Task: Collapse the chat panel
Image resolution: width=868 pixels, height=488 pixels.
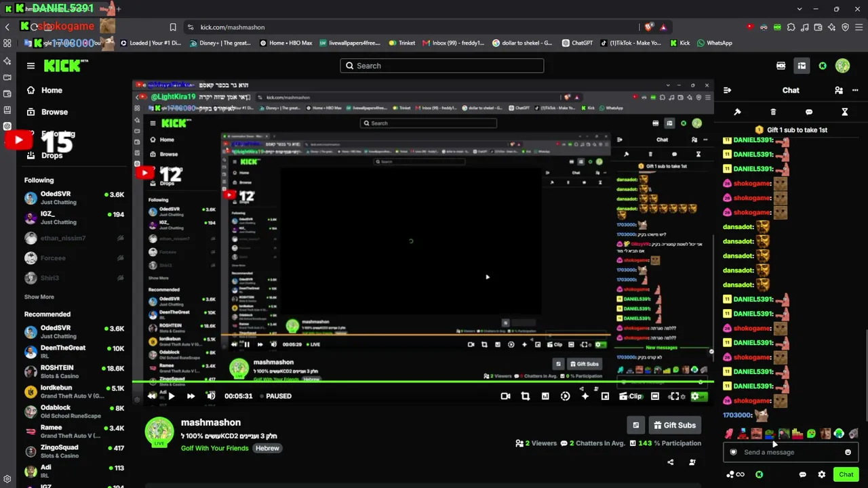Action: pyautogui.click(x=727, y=90)
